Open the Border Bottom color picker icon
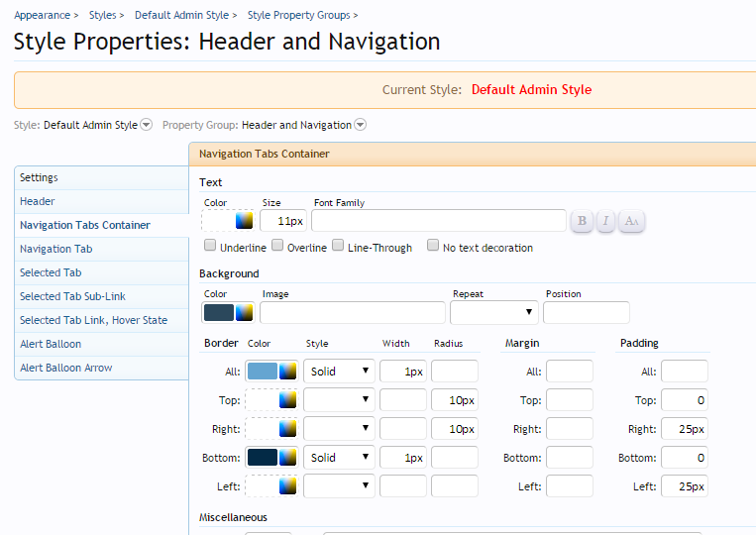The height and width of the screenshot is (535, 756). [288, 458]
